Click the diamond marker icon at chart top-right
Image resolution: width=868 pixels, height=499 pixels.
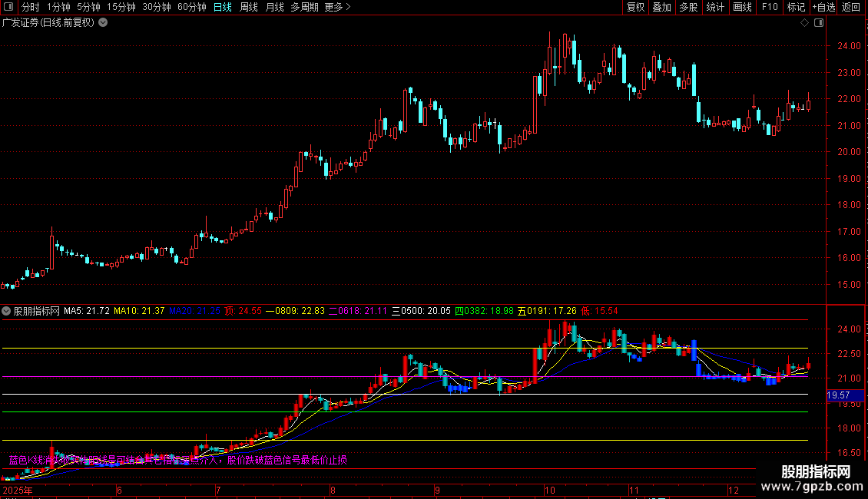(x=804, y=23)
